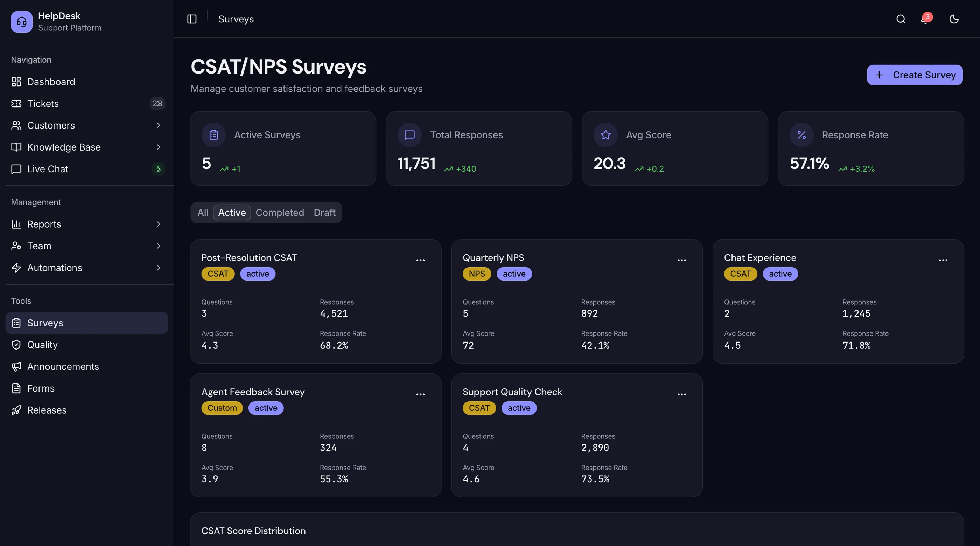This screenshot has height=546, width=980.
Task: Toggle dark mode moon icon
Action: [954, 19]
